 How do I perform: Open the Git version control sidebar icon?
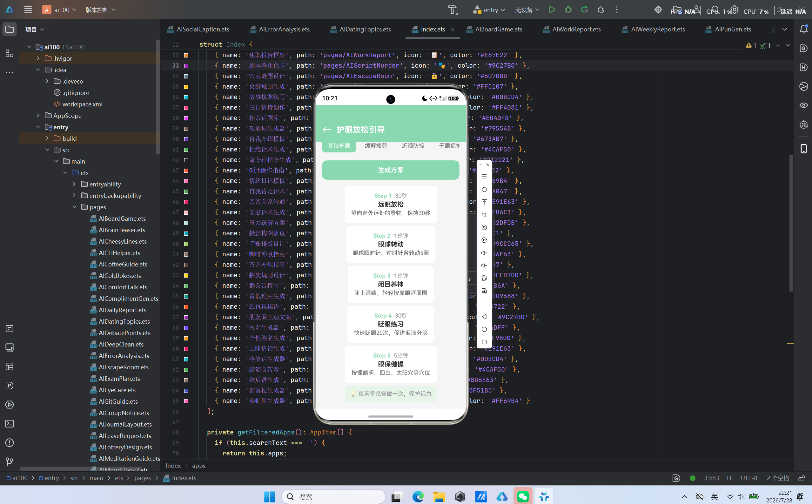[9, 462]
